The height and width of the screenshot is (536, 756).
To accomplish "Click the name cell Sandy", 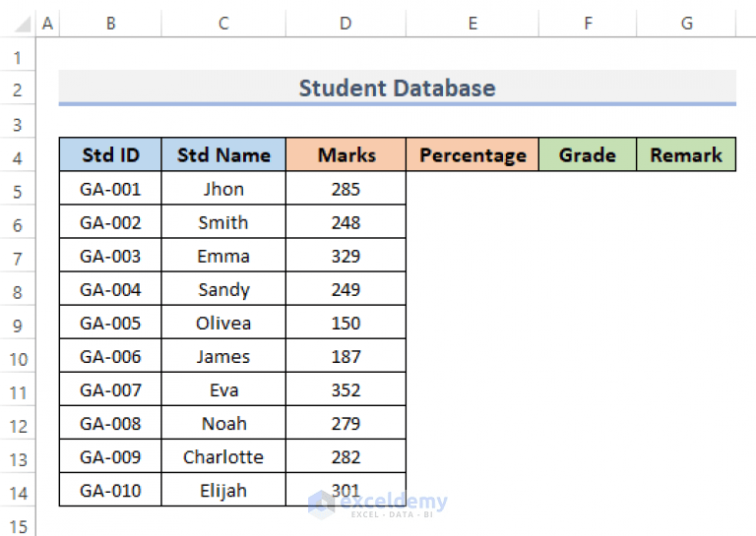I will (223, 289).
